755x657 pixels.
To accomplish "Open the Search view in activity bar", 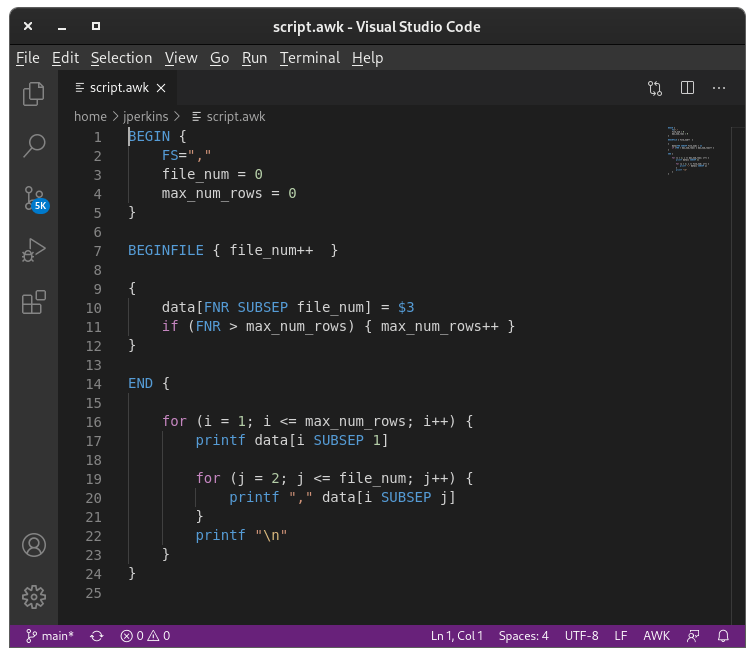I will point(34,145).
